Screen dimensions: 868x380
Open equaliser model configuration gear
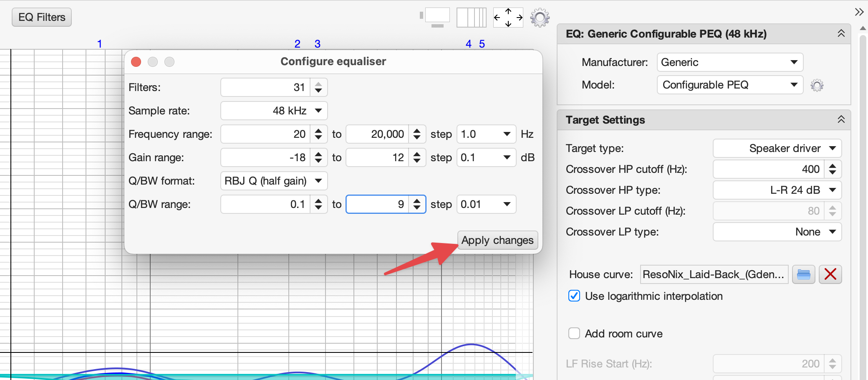coord(817,85)
